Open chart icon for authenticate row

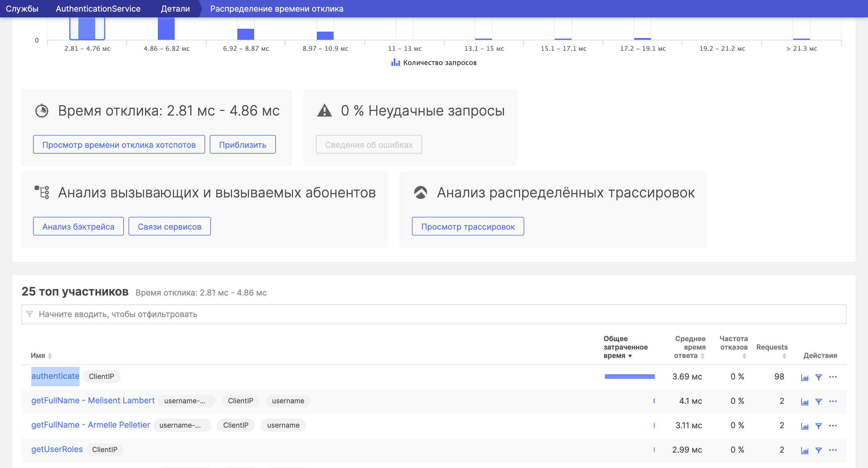point(804,377)
